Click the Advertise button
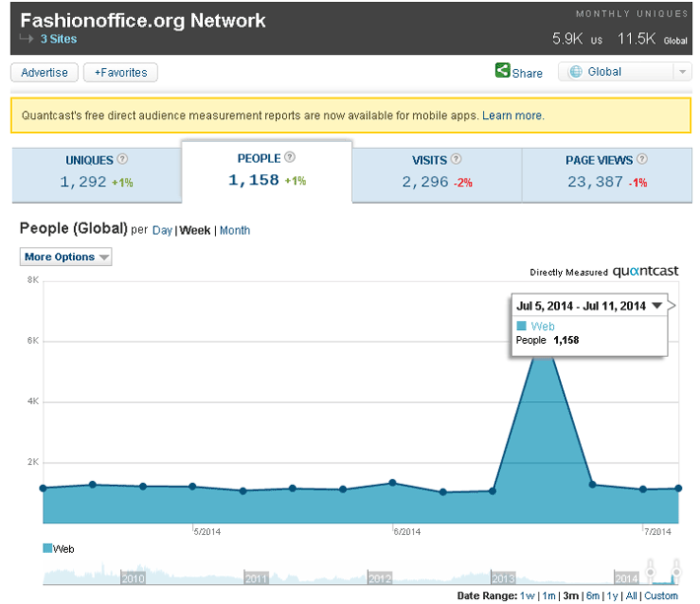 point(44,72)
